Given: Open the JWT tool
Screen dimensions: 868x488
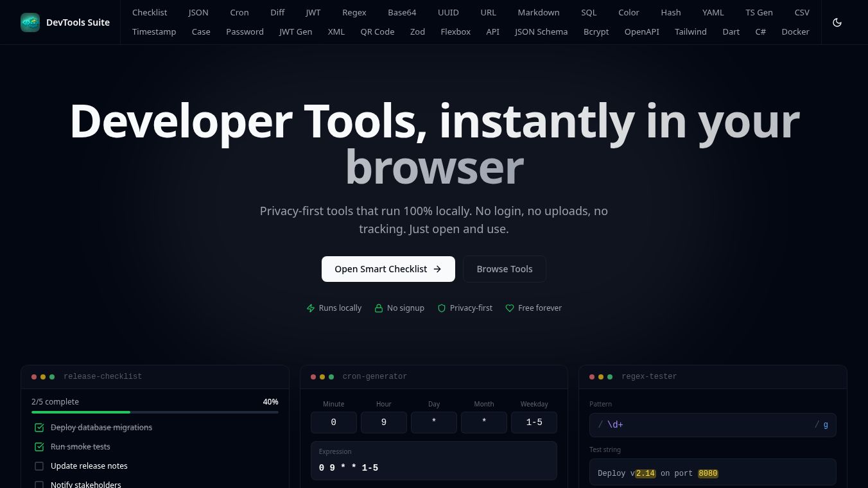Looking at the screenshot, I should coord(313,12).
